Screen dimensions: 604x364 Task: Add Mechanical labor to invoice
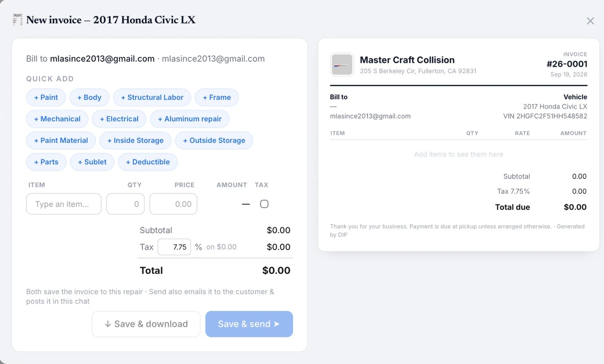(57, 119)
